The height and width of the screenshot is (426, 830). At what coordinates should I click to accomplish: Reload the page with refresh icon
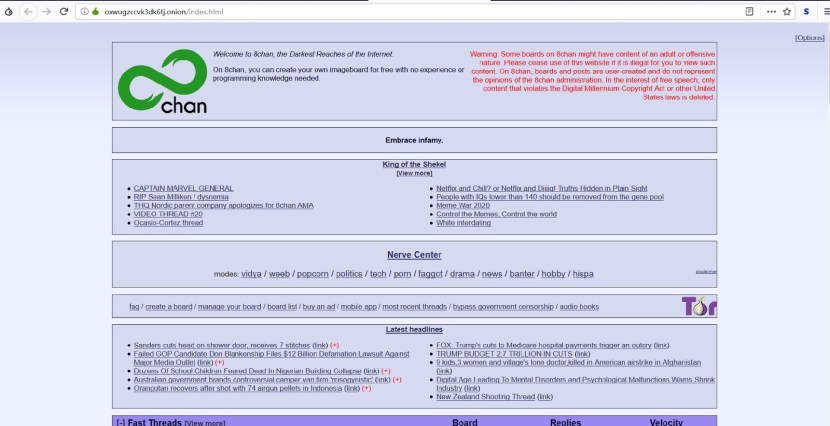coord(64,11)
